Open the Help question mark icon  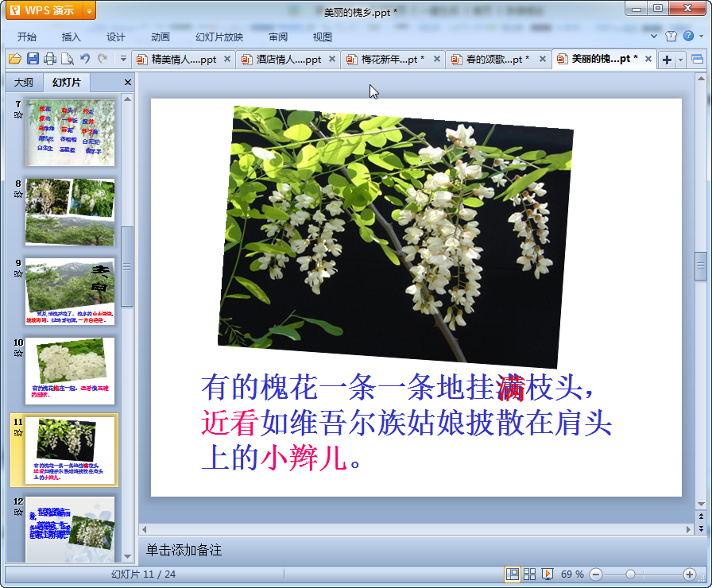(688, 36)
